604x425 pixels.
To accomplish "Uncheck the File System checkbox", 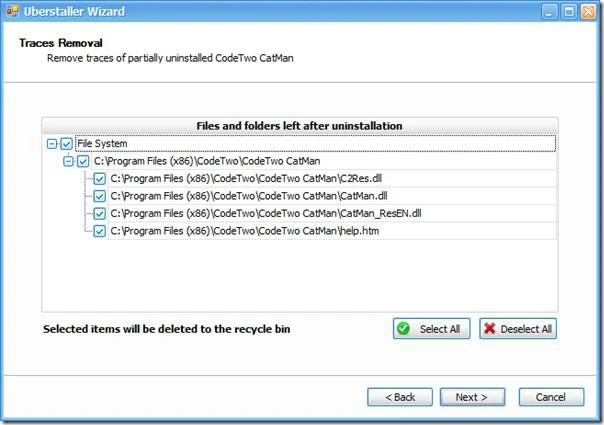I will (x=67, y=144).
